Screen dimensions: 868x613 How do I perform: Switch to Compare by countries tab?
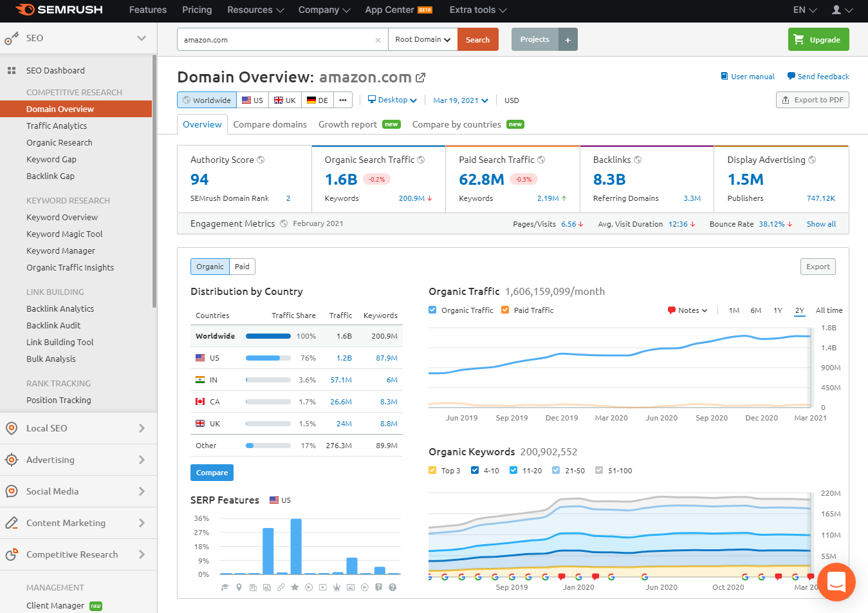point(468,124)
